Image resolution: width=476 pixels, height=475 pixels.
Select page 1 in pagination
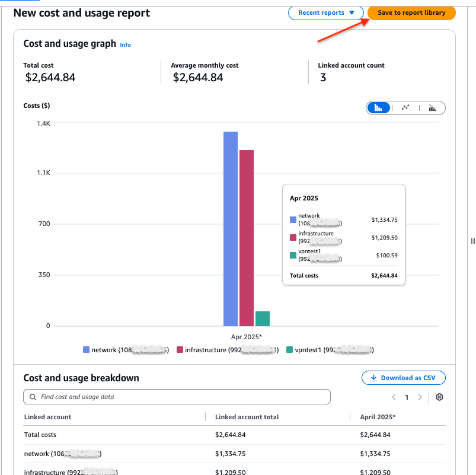407,397
